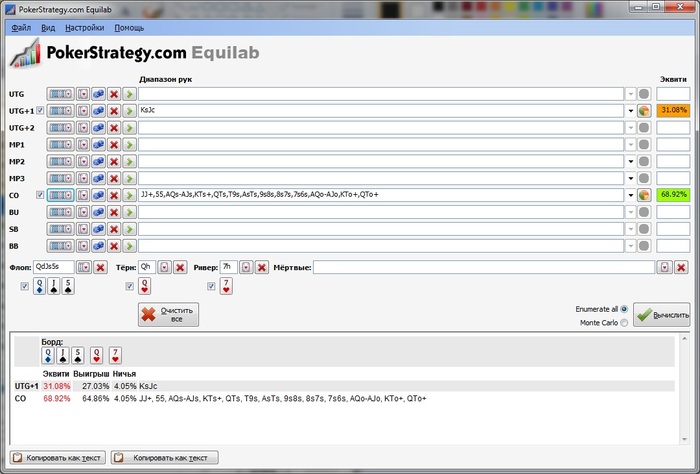The width and height of the screenshot is (700, 474).
Task: Open card selector for BB row
Action: tap(83, 246)
